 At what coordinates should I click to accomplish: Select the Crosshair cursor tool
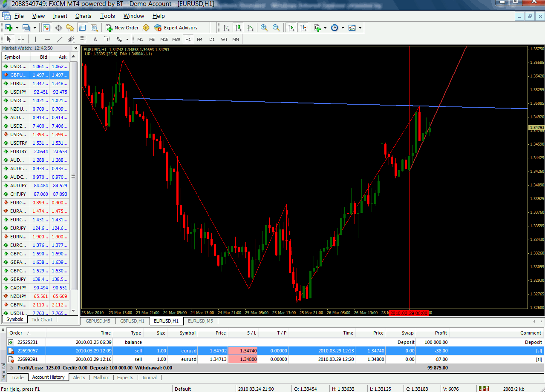21,40
